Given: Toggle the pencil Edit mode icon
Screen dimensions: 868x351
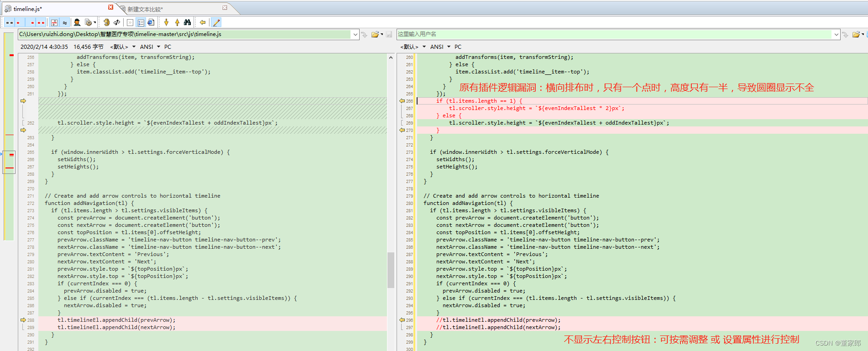Looking at the screenshot, I should pos(216,22).
